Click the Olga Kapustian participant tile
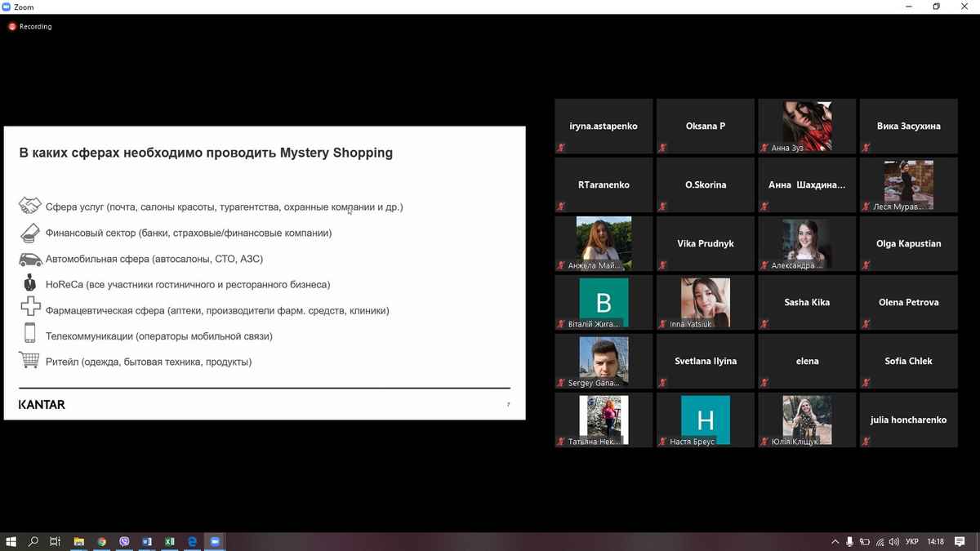Viewport: 980px width, 551px height. tap(908, 243)
